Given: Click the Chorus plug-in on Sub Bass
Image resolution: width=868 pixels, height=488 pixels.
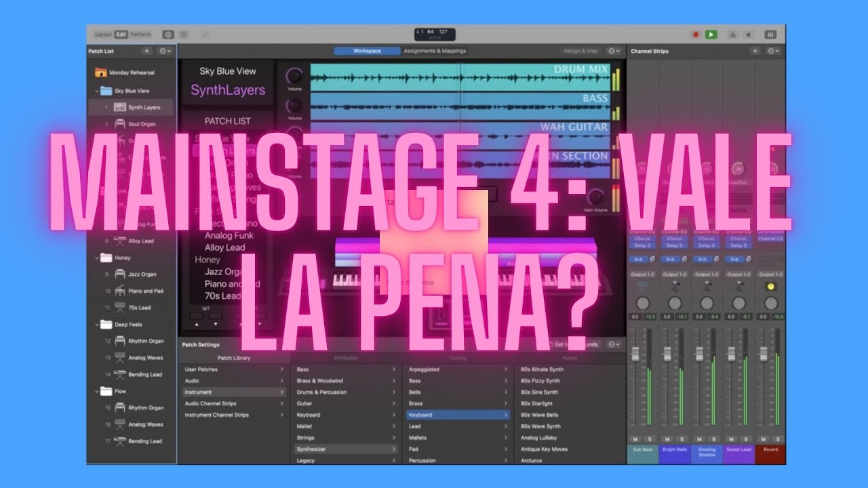Looking at the screenshot, I should pos(643,239).
